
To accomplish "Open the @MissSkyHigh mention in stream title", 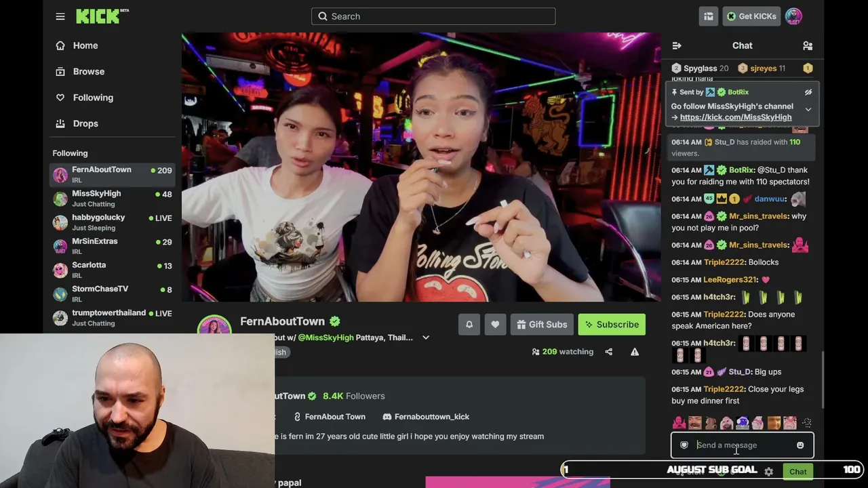I will (325, 338).
